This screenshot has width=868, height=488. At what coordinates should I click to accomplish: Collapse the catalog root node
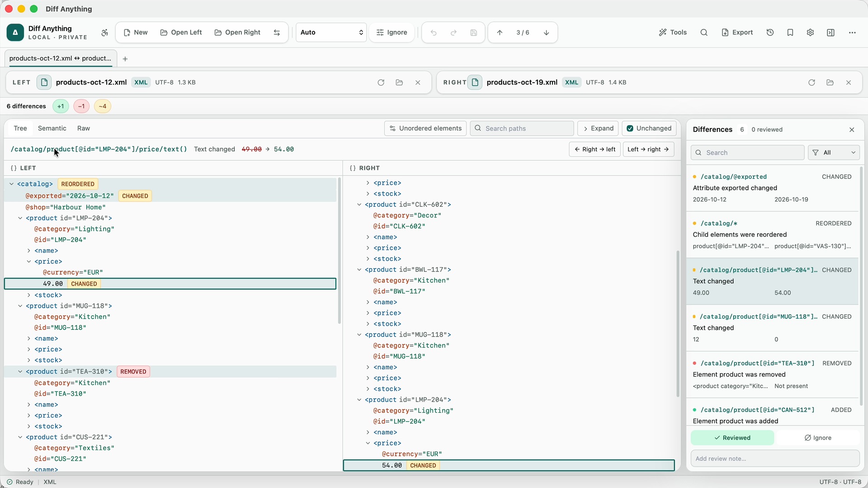tap(11, 184)
